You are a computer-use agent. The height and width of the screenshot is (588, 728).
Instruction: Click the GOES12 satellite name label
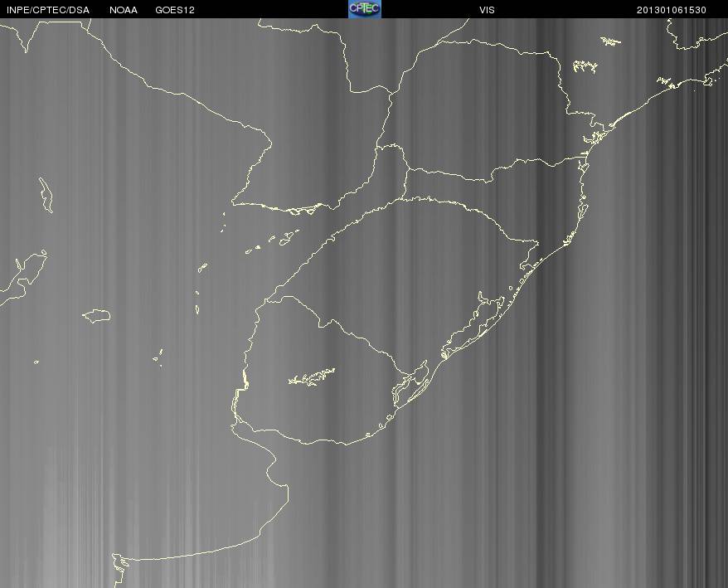click(175, 10)
